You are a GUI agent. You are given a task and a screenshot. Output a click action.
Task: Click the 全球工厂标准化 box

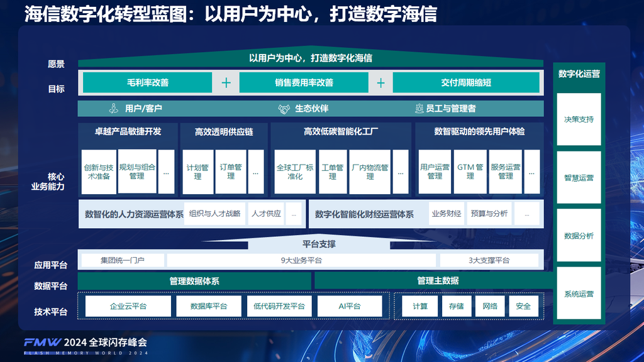coord(295,172)
